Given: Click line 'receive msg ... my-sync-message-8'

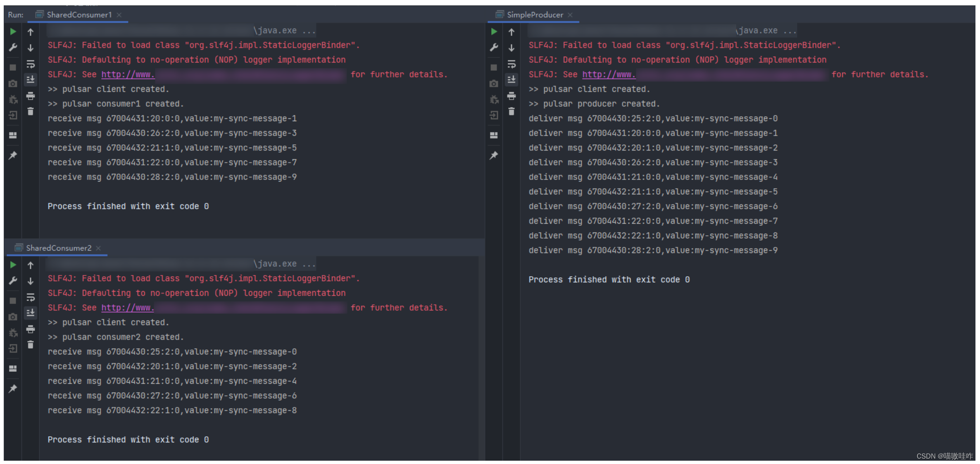Looking at the screenshot, I should [x=172, y=411].
